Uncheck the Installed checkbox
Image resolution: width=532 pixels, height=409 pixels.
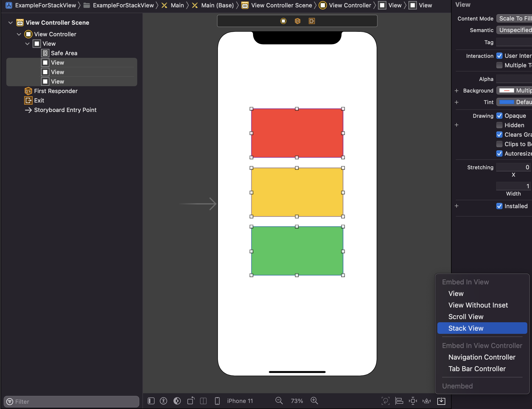499,206
